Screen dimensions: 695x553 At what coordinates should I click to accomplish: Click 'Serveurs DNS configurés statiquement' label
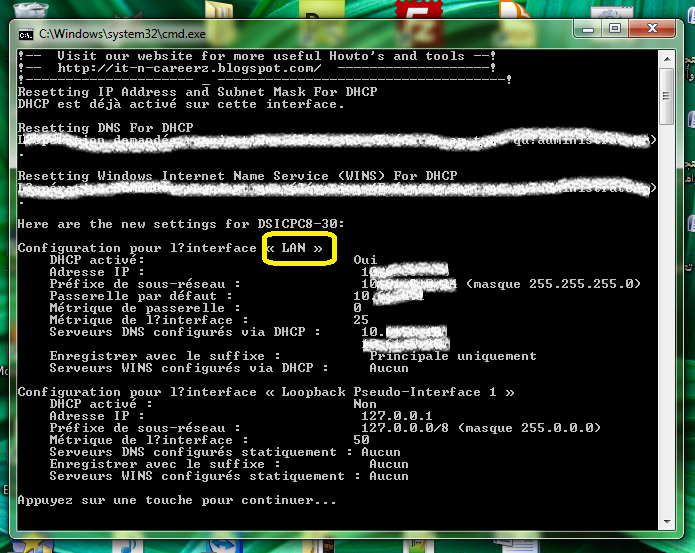pyautogui.click(x=200, y=452)
